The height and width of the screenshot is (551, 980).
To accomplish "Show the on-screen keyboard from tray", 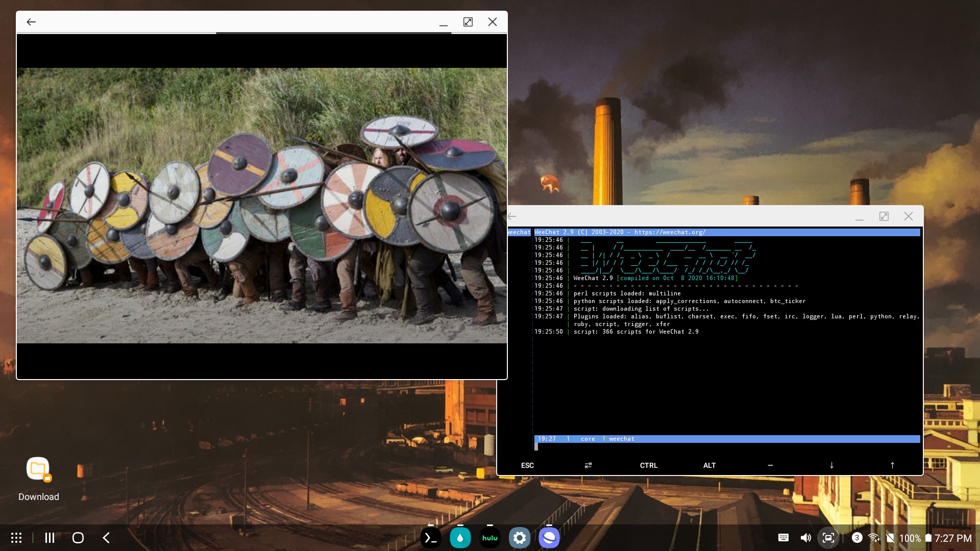I will tap(783, 538).
